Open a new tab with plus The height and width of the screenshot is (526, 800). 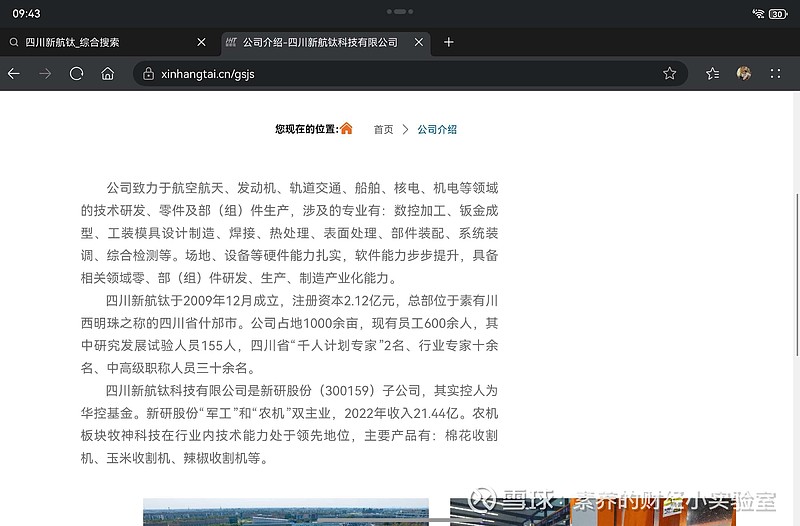point(448,42)
